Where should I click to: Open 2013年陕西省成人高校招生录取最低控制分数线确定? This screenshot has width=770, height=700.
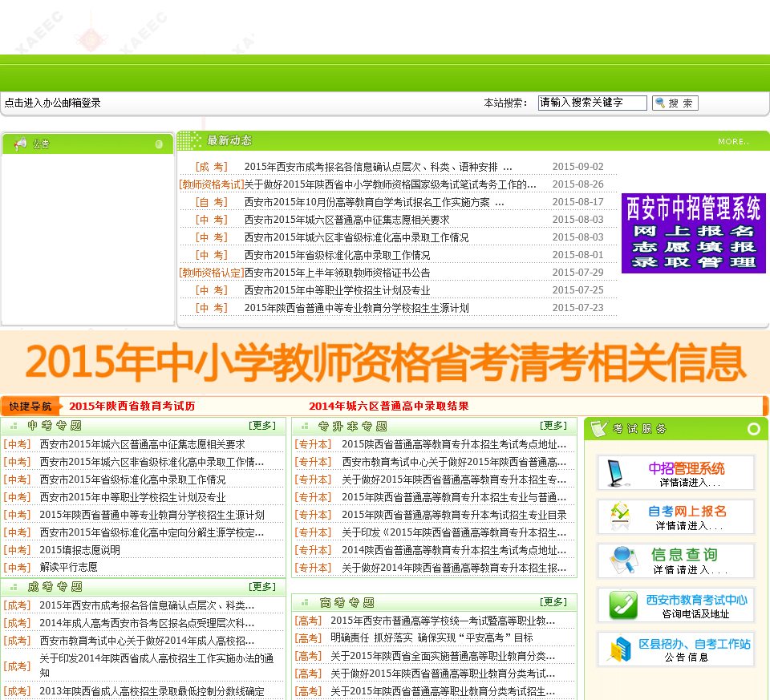(152, 691)
